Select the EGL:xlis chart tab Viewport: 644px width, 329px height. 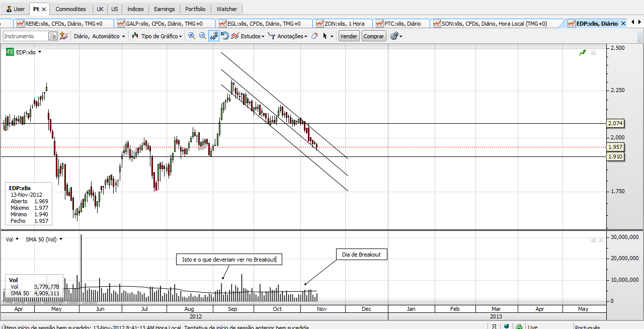[263, 24]
